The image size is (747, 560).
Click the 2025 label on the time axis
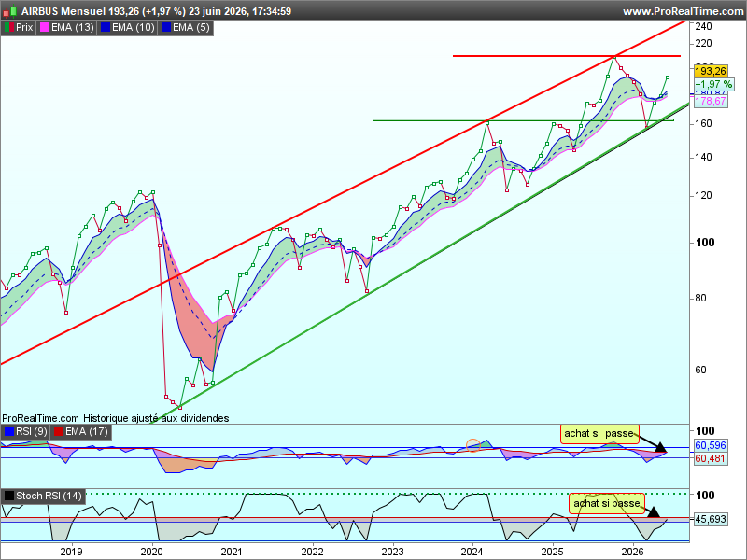tap(552, 552)
